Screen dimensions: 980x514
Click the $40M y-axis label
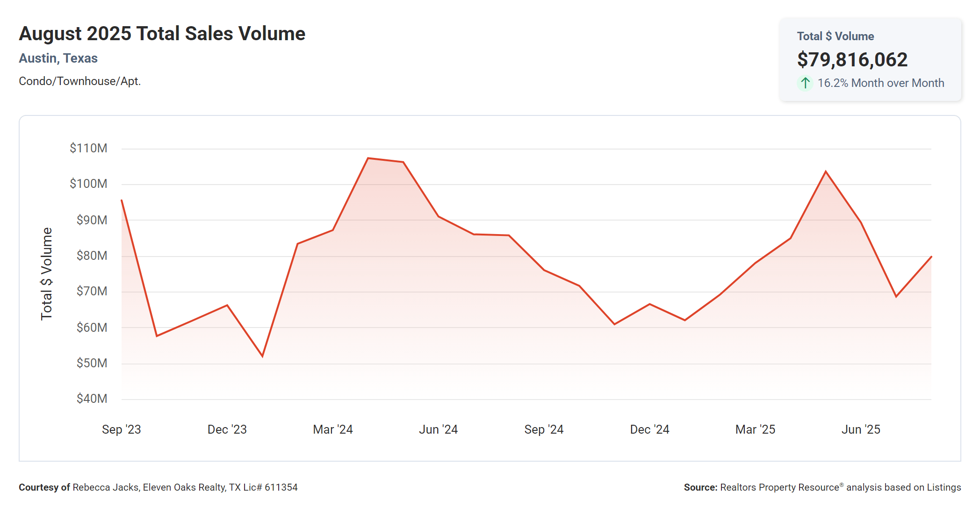pyautogui.click(x=92, y=399)
